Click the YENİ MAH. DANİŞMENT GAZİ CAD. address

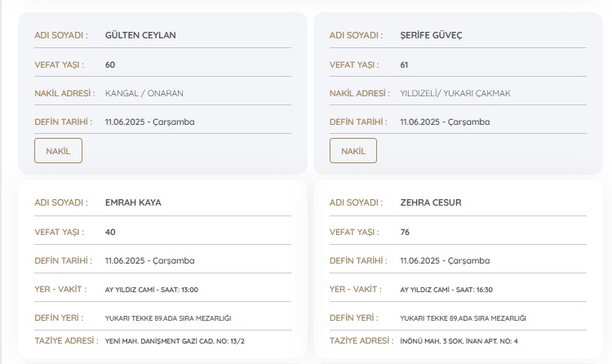pos(175,341)
